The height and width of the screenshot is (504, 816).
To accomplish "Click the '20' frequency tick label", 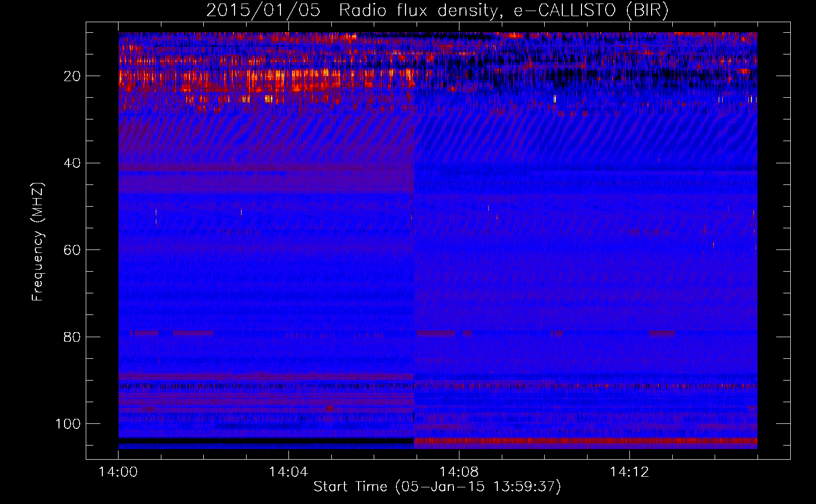I will pyautogui.click(x=72, y=76).
